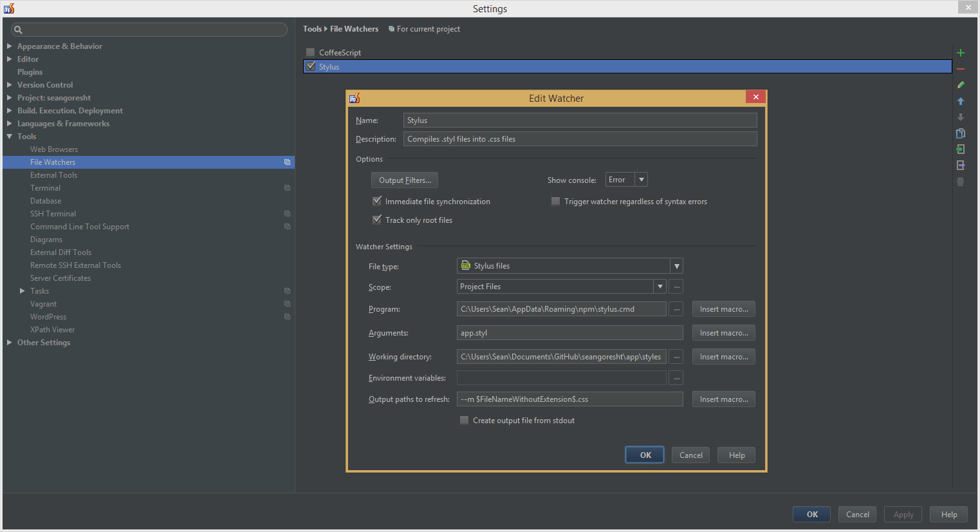The image size is (980, 532).
Task: Insert macro for Working directory field
Action: click(x=724, y=357)
